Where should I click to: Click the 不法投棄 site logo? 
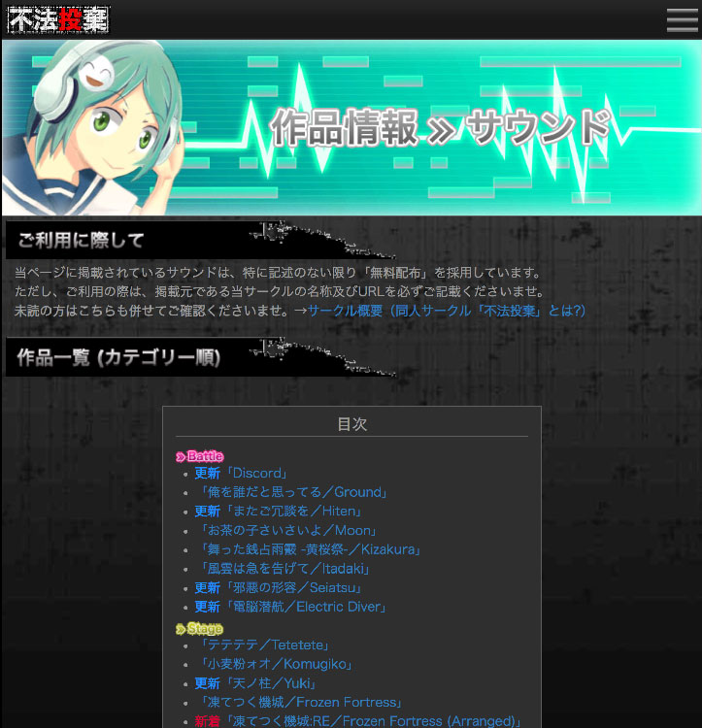coord(58,19)
